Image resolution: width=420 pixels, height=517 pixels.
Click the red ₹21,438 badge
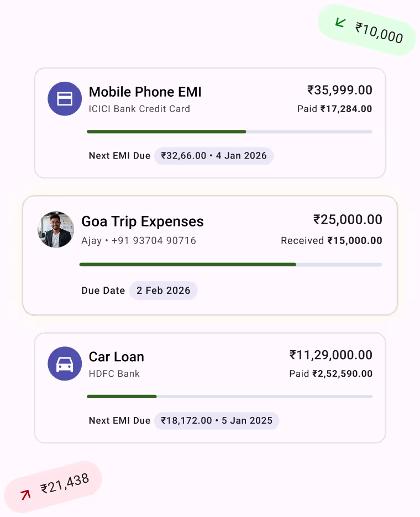point(54,487)
